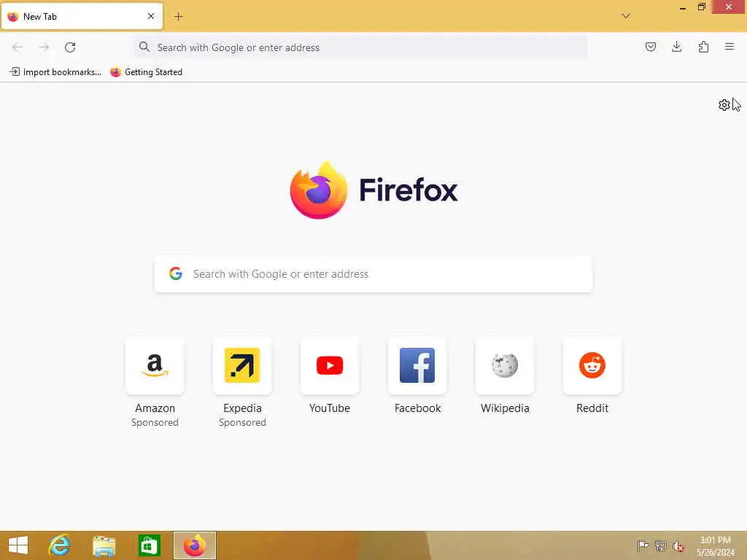747x560 pixels.
Task: Go forward with the forward arrow
Action: (44, 47)
